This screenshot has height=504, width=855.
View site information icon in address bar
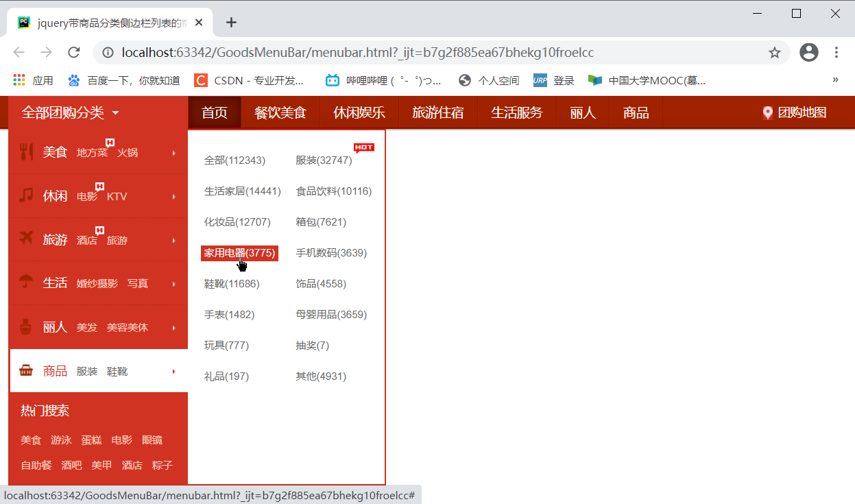click(x=108, y=52)
